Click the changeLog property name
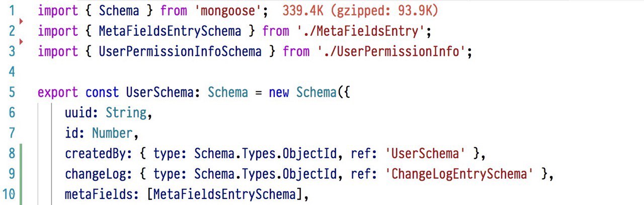This screenshot has height=205, width=644. (x=92, y=174)
